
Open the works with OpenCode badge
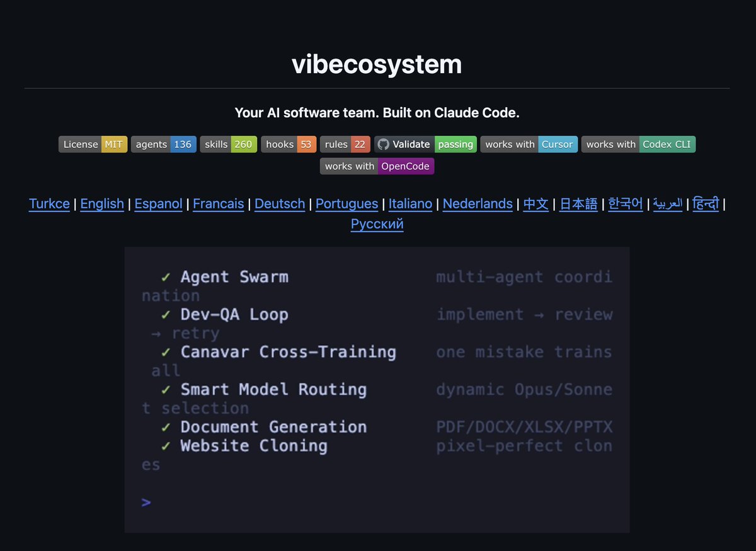[x=377, y=166]
